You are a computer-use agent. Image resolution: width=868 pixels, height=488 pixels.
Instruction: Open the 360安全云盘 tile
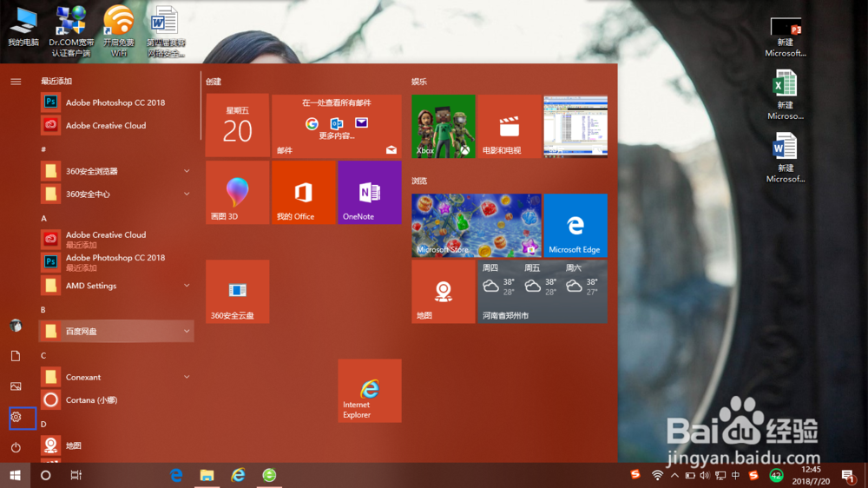pos(238,292)
